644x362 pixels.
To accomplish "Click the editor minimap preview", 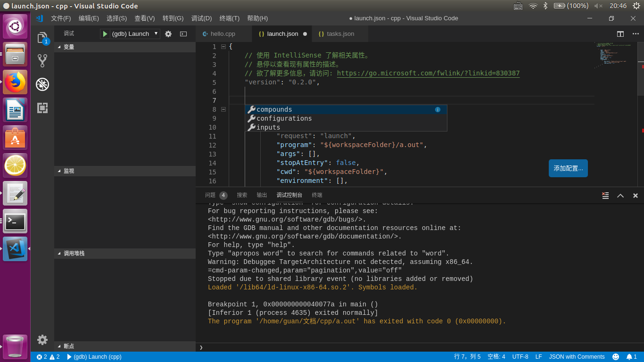I will (x=617, y=57).
